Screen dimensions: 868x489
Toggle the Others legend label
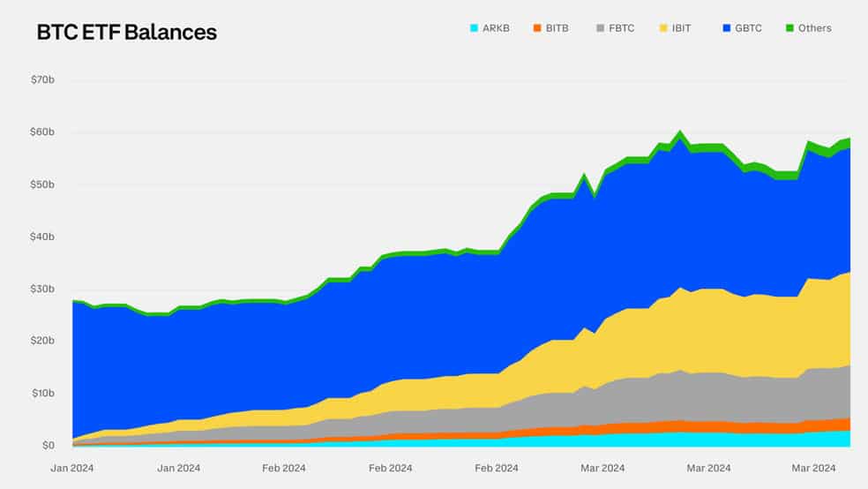click(815, 28)
